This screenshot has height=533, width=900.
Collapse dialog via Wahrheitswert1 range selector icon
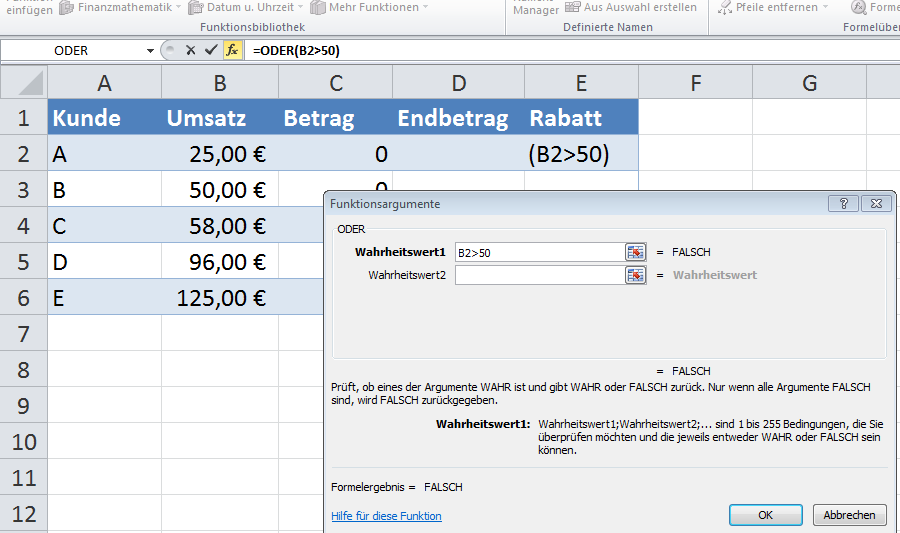click(x=635, y=252)
